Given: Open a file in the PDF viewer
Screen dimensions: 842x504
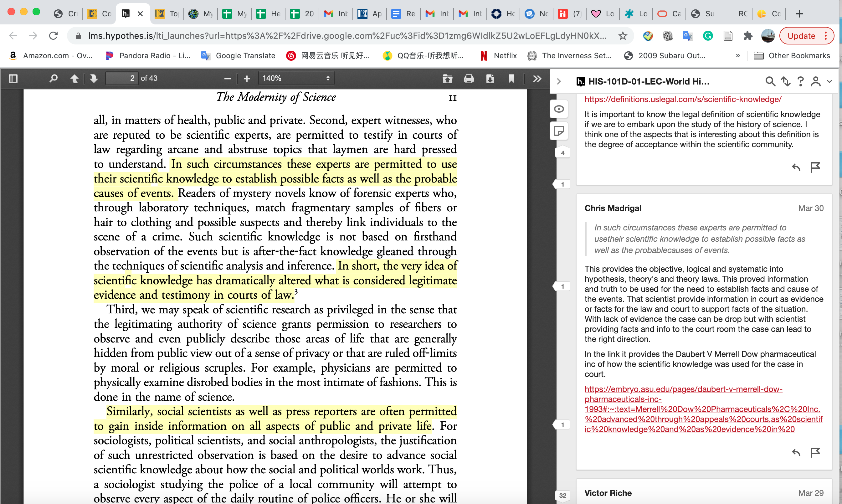Looking at the screenshot, I should [448, 79].
